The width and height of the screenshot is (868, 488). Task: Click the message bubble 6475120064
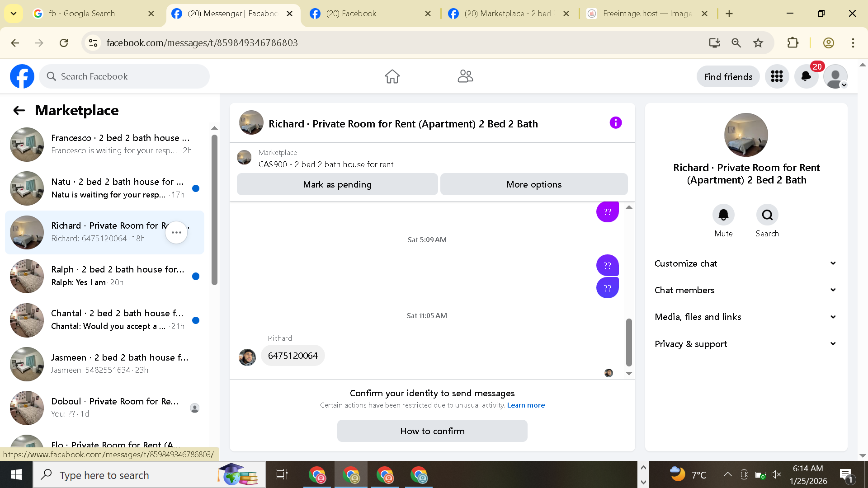click(293, 356)
